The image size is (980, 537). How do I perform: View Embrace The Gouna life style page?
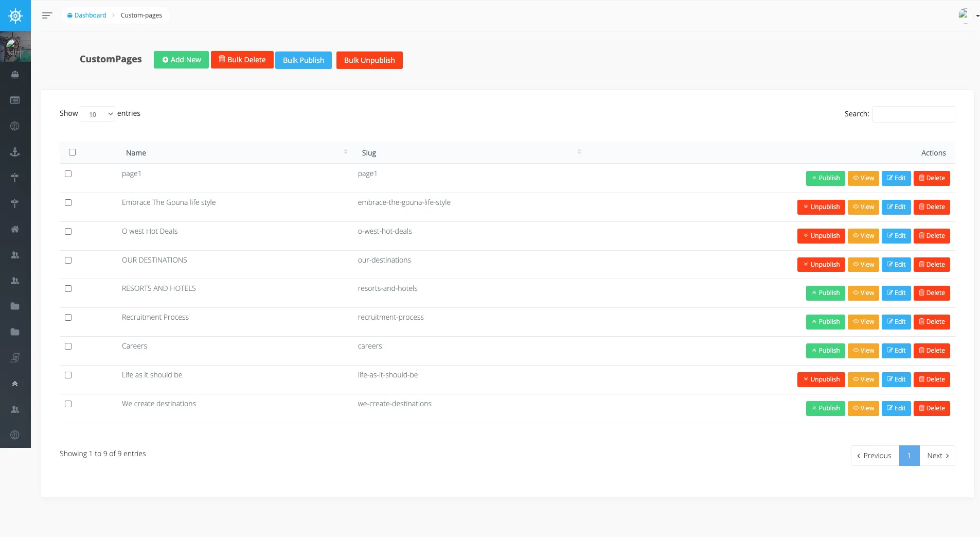863,207
